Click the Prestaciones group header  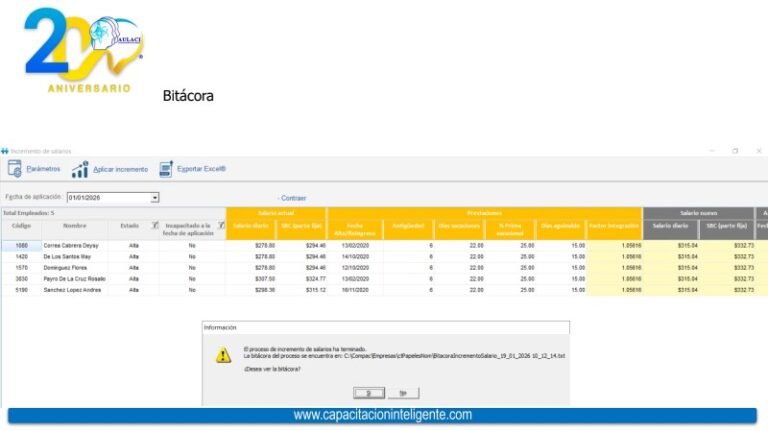pos(484,213)
